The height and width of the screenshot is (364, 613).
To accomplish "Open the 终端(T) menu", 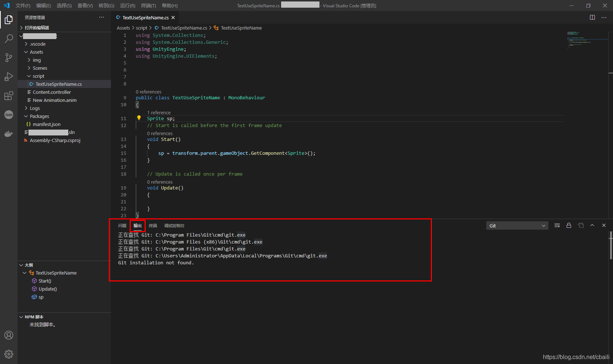I will 149,5.
